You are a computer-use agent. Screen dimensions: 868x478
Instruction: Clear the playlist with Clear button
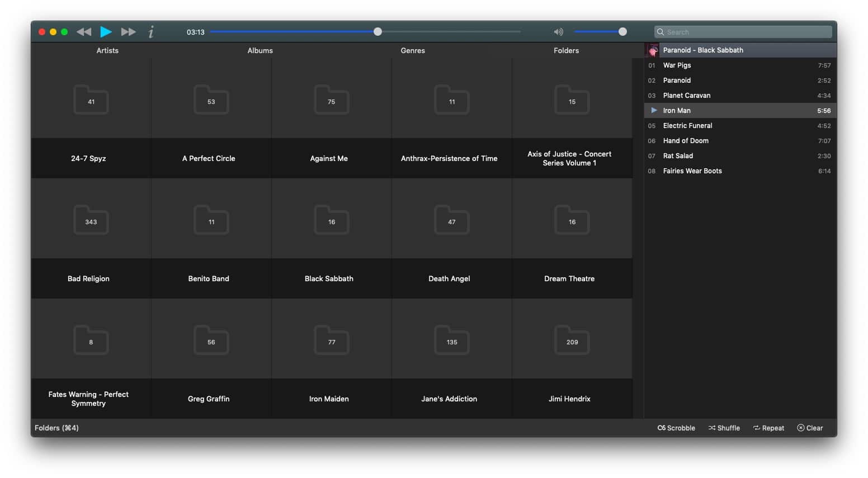tap(810, 428)
